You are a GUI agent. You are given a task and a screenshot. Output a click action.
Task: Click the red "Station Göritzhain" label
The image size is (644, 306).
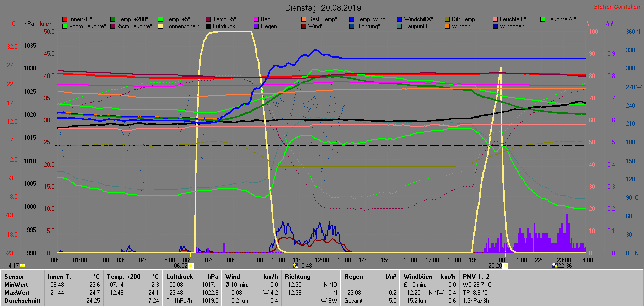pyautogui.click(x=617, y=7)
